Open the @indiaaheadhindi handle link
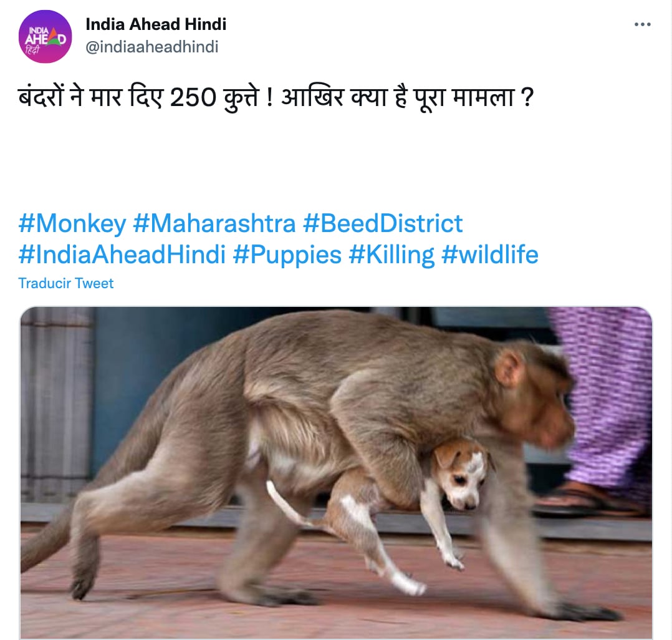 (152, 47)
